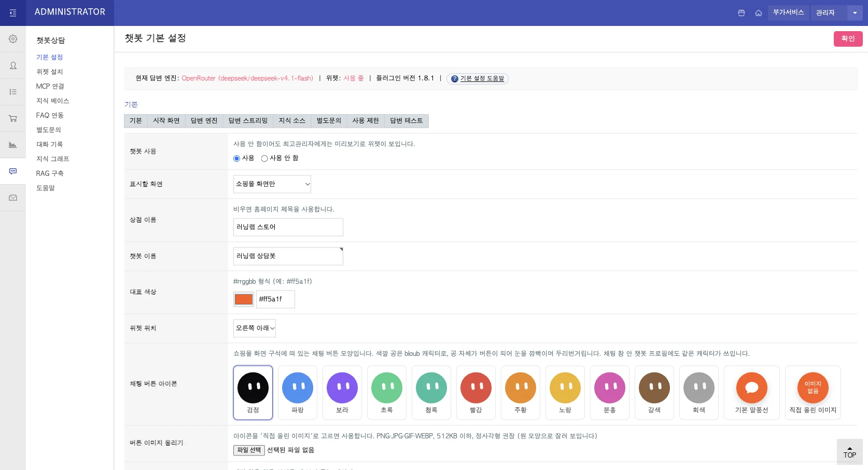868x470 pixels.
Task: Open the shopping cart icon in sidebar
Action: (x=13, y=118)
